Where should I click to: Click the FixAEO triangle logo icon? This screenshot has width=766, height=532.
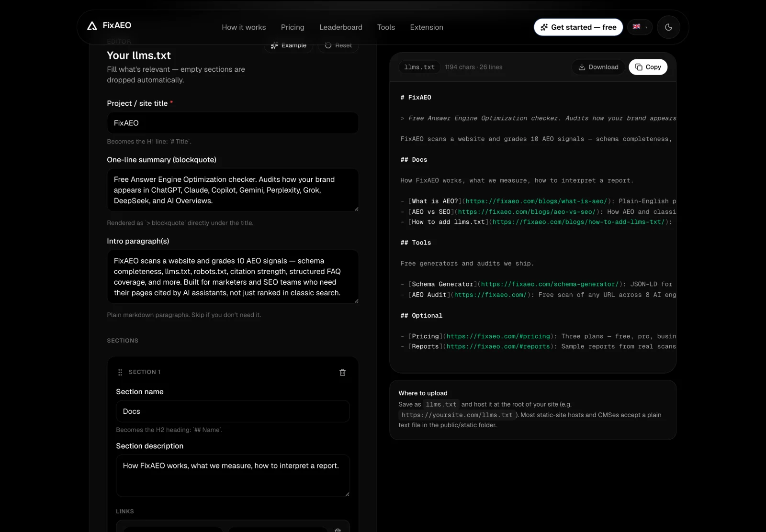click(92, 26)
